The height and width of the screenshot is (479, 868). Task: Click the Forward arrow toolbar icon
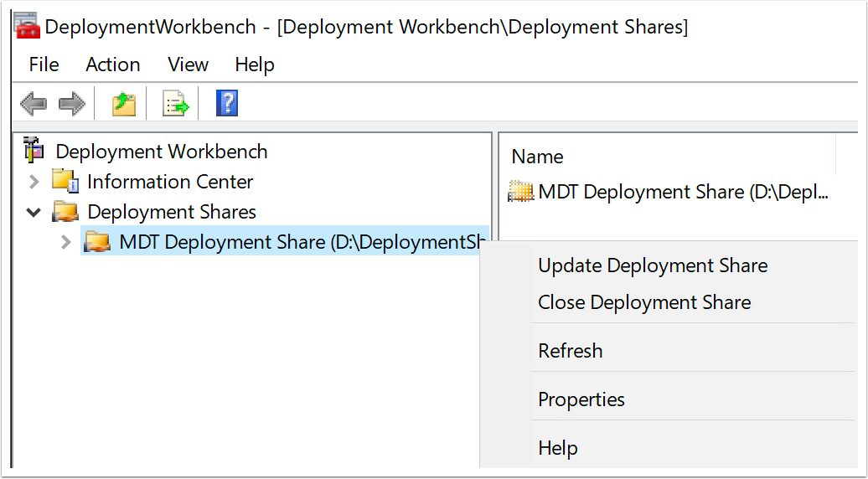click(x=72, y=104)
